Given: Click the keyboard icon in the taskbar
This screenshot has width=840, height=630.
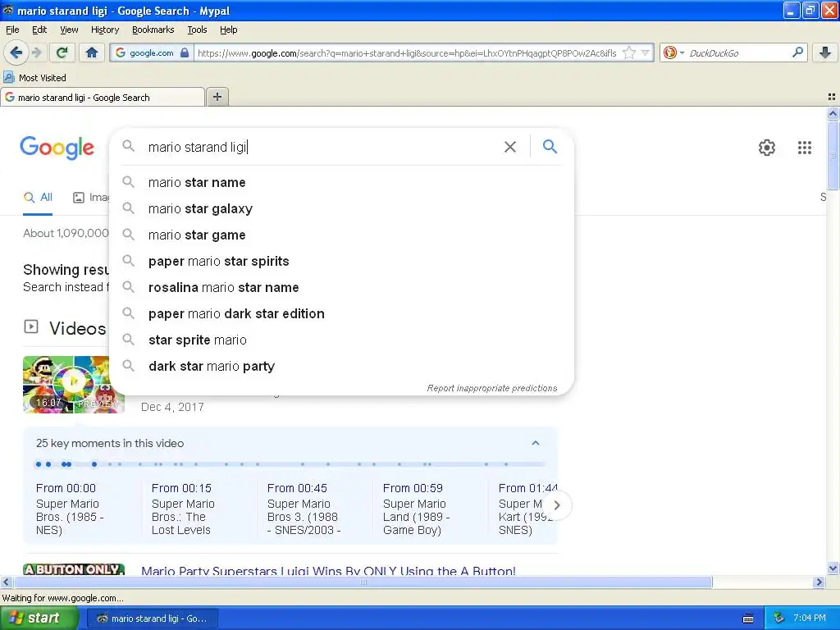Looking at the screenshot, I should [x=748, y=619].
